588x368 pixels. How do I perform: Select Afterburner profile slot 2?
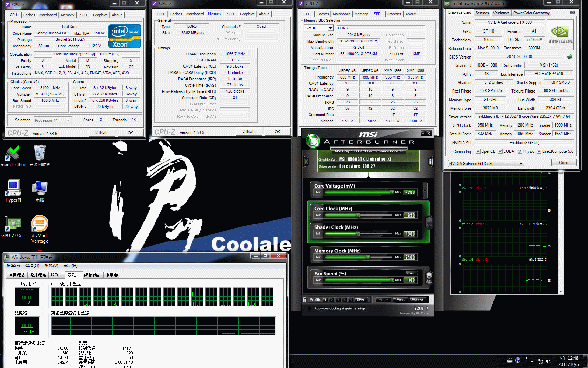(x=332, y=300)
